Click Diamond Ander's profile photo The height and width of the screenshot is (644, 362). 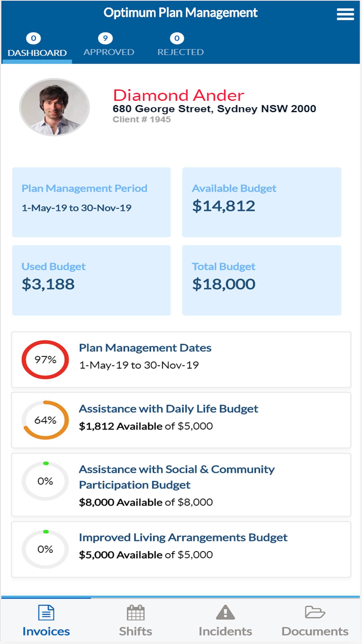pos(55,107)
